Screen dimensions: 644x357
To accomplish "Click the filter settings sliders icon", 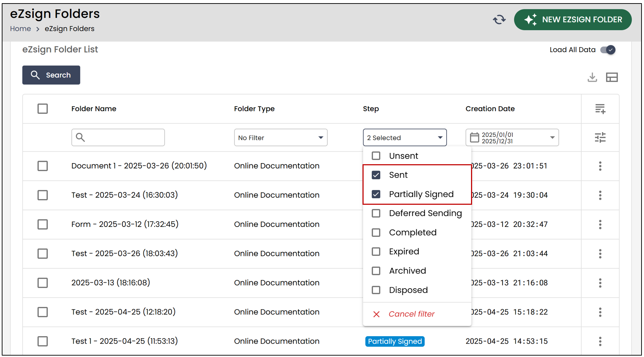I will pyautogui.click(x=600, y=137).
